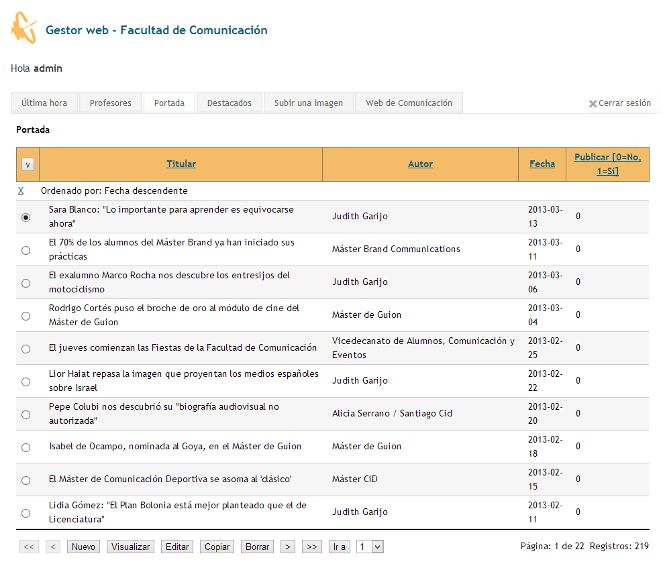The height and width of the screenshot is (568, 663).
Task: Sort by the Titular column header
Action: point(181,164)
